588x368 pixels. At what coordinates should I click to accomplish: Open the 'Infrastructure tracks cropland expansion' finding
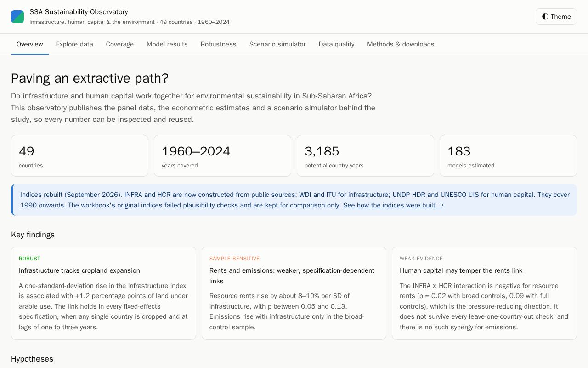(103, 293)
